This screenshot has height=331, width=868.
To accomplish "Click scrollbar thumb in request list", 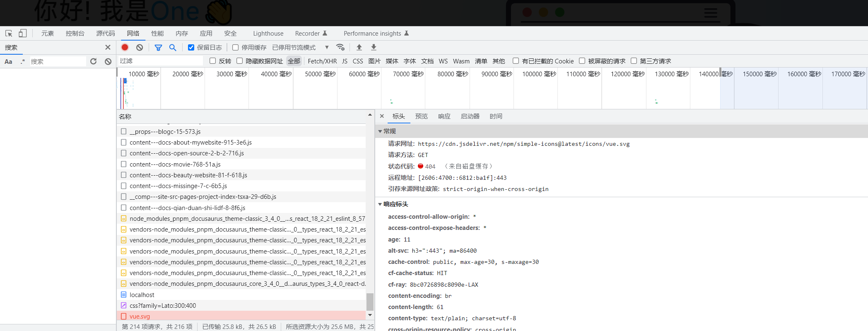I will click(x=370, y=302).
